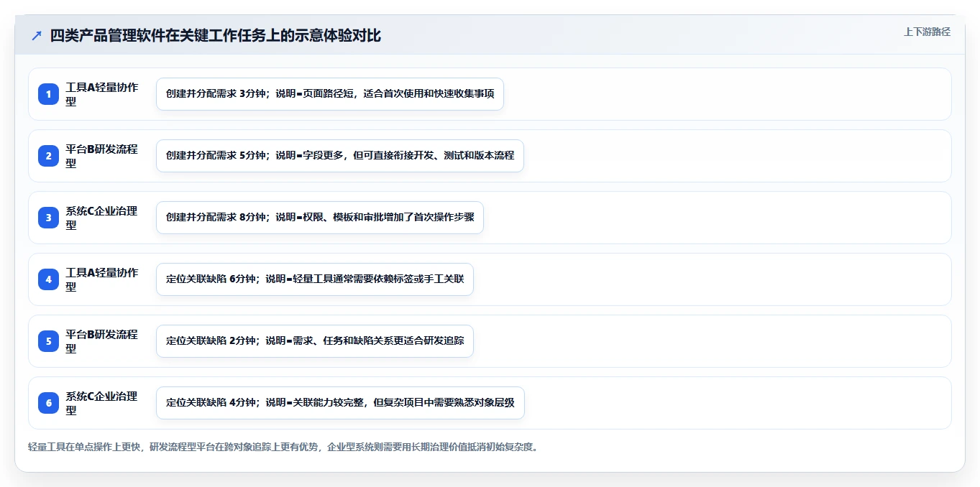Click 系统C企业治理型 label in row 3
Image resolution: width=980 pixels, height=487 pixels.
pyautogui.click(x=101, y=218)
